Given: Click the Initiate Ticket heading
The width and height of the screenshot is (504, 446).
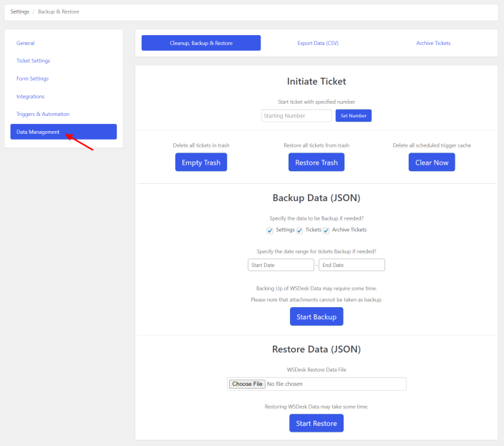Looking at the screenshot, I should [x=316, y=82].
